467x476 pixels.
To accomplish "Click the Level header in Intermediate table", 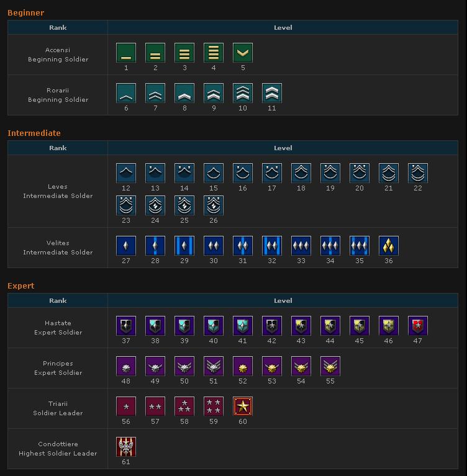I will 283,148.
